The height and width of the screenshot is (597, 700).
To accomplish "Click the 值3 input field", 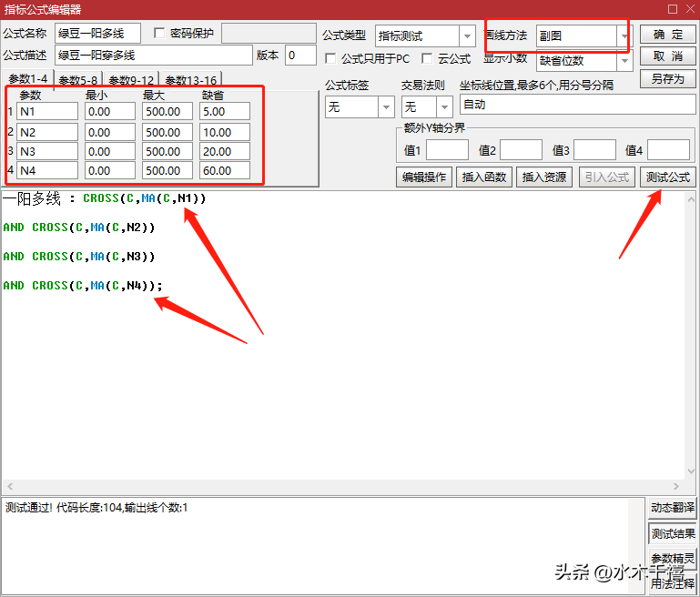I will [594, 150].
